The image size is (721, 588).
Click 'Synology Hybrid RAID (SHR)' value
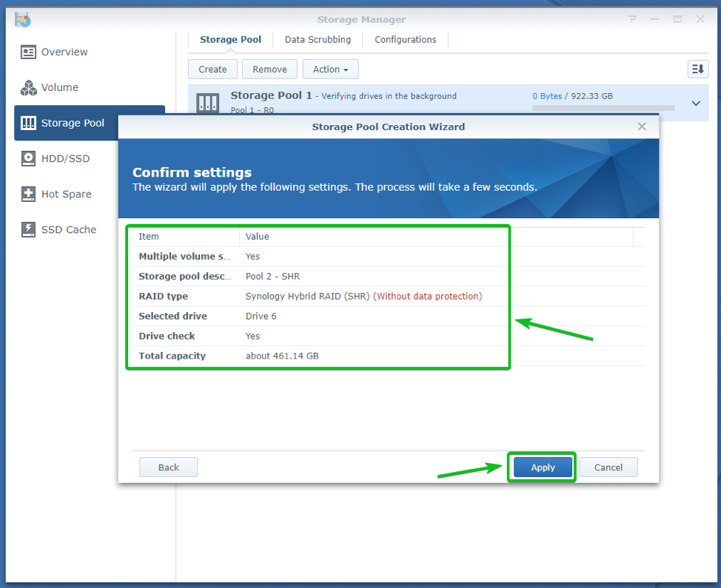pyautogui.click(x=308, y=297)
